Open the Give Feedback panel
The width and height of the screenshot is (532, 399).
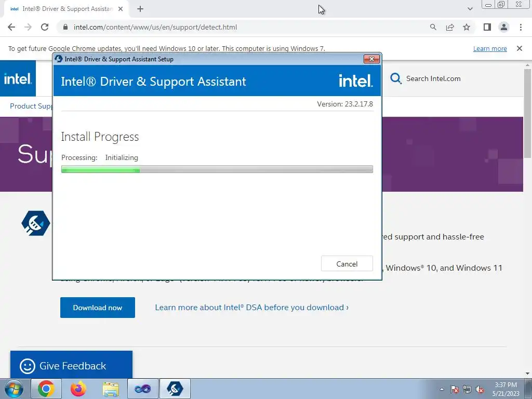click(x=71, y=365)
